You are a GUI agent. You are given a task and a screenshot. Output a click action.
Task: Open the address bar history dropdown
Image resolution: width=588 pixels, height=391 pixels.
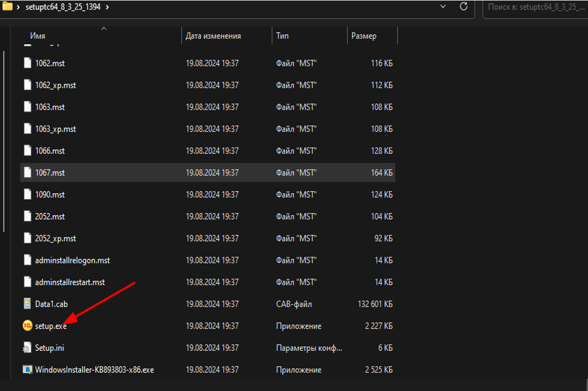(x=443, y=6)
